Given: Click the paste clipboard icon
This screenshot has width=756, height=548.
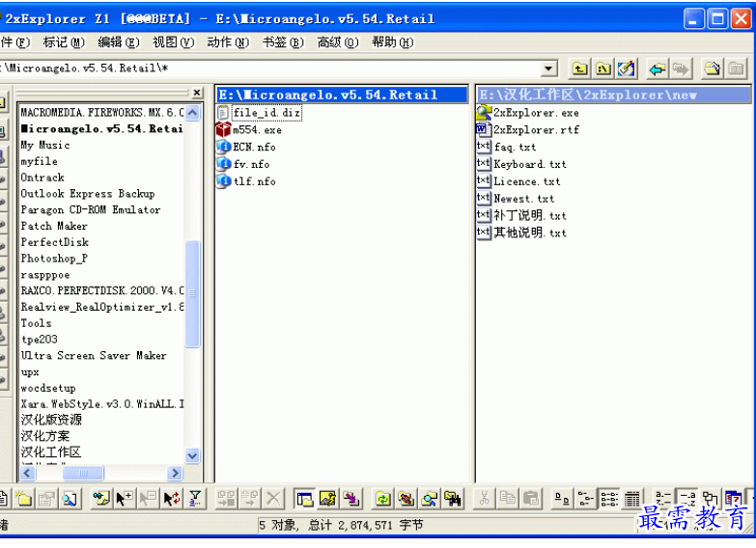Looking at the screenshot, I should [x=531, y=499].
